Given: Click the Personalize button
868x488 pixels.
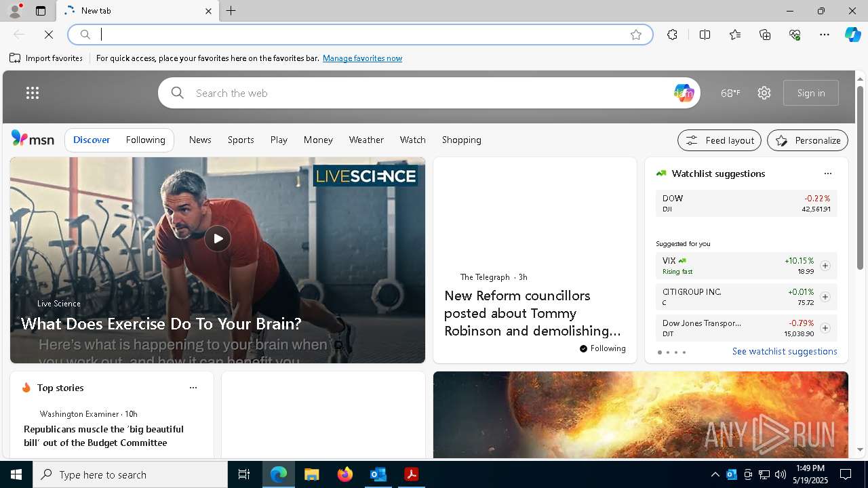Looking at the screenshot, I should point(808,140).
